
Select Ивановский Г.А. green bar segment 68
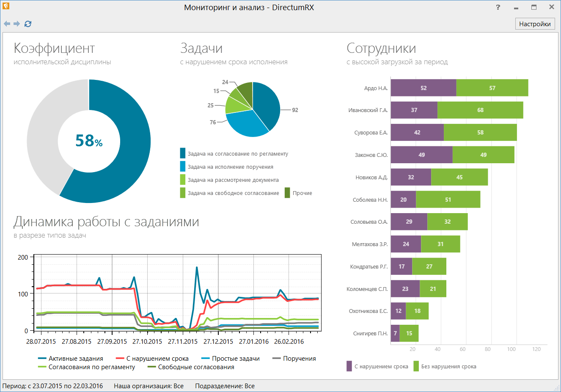480,110
